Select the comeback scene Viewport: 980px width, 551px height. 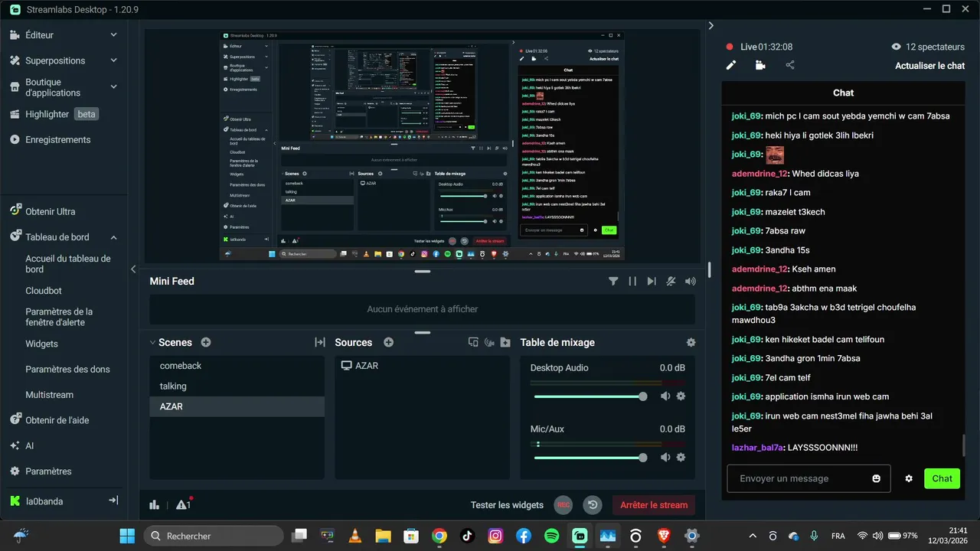(x=237, y=366)
